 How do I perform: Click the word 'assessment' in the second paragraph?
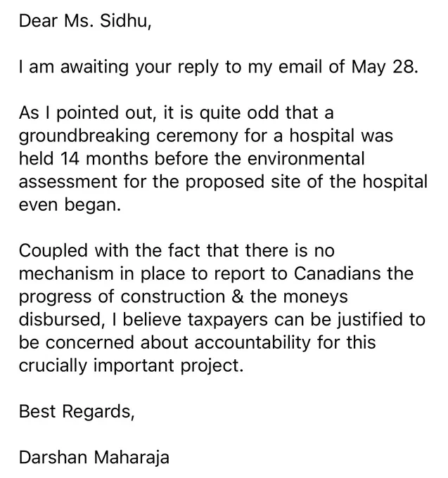[68, 182]
